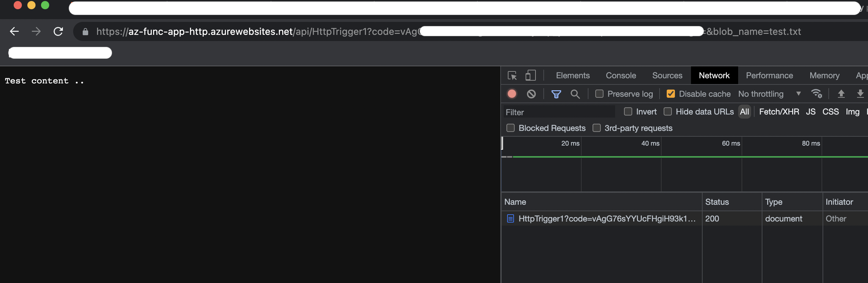Click the 40 ms timeline marker

click(x=650, y=144)
